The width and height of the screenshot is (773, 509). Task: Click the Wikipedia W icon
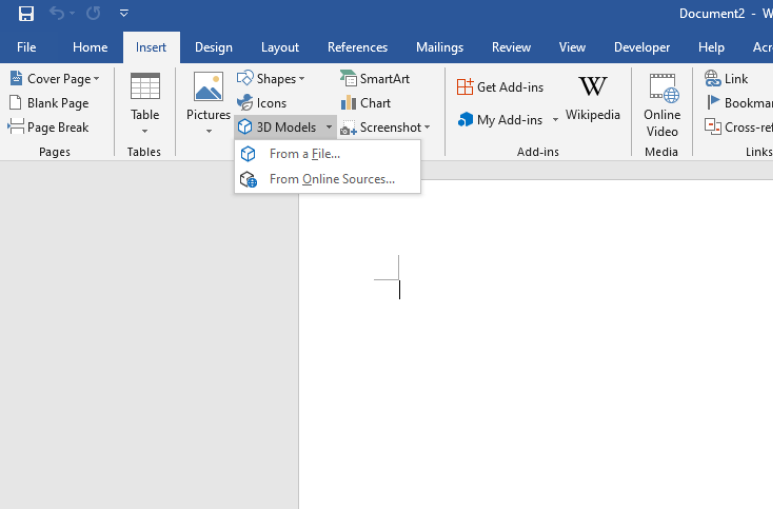[593, 86]
